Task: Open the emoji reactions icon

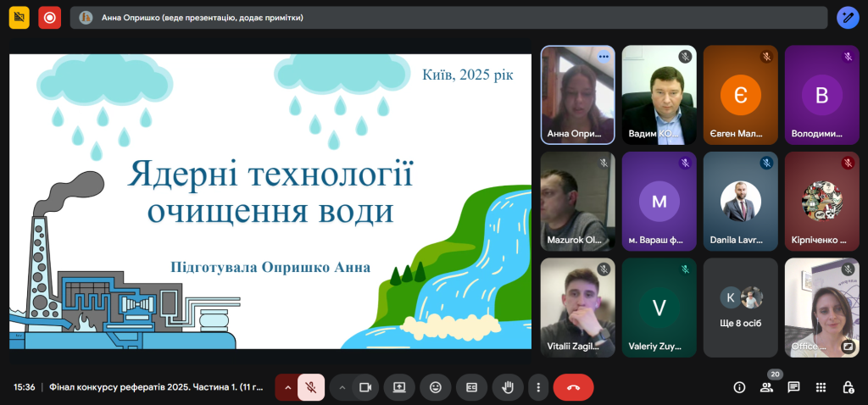Action: 436,387
